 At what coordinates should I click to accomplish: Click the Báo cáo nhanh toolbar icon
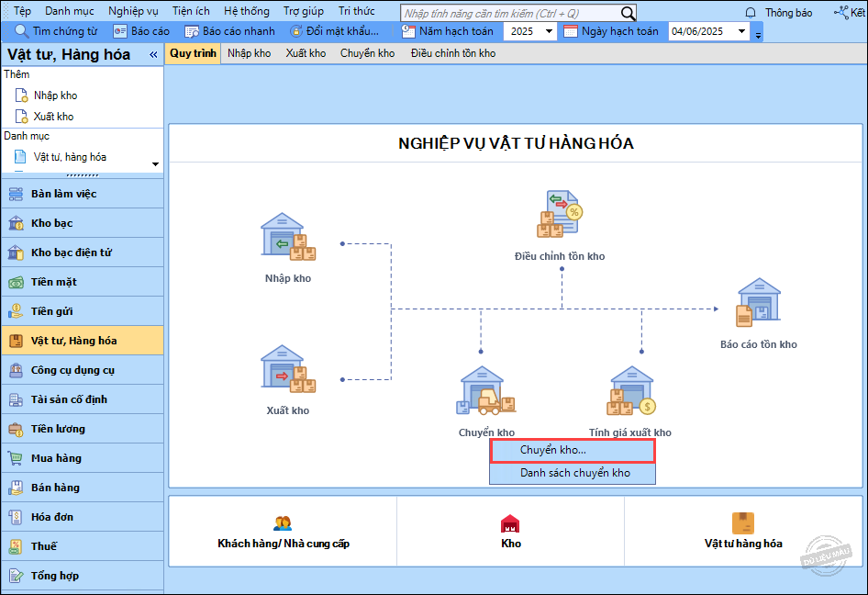coord(192,31)
